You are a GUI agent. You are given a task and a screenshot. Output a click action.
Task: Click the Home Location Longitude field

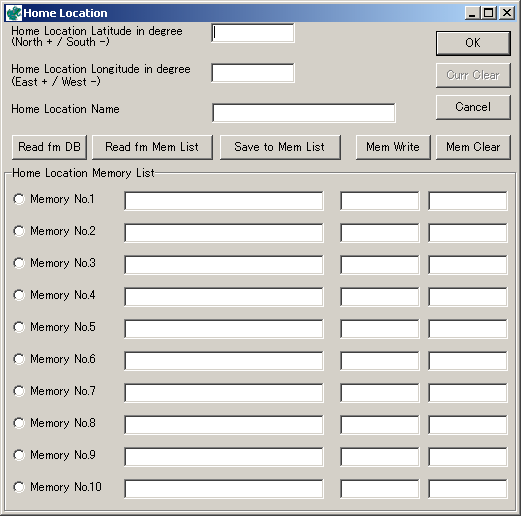coord(253,73)
